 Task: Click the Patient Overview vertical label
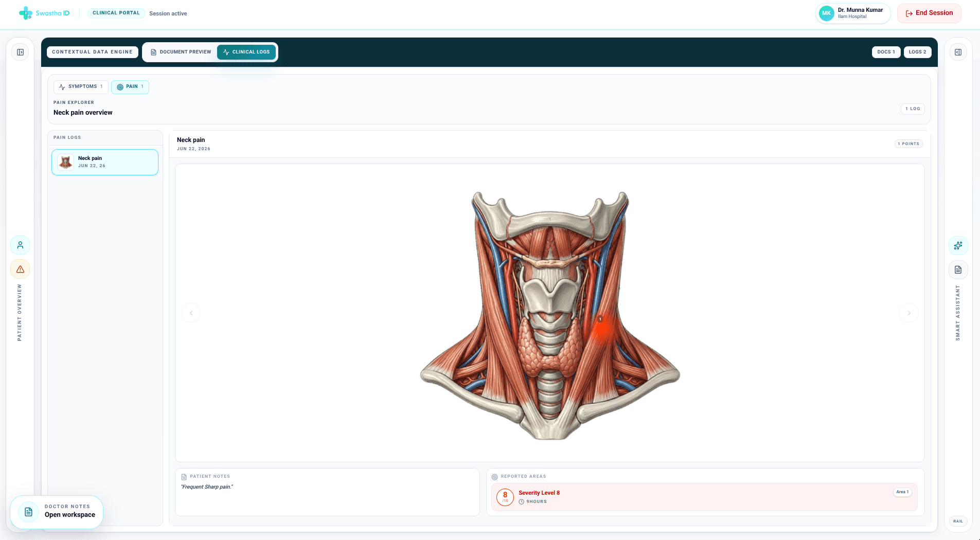coord(20,313)
